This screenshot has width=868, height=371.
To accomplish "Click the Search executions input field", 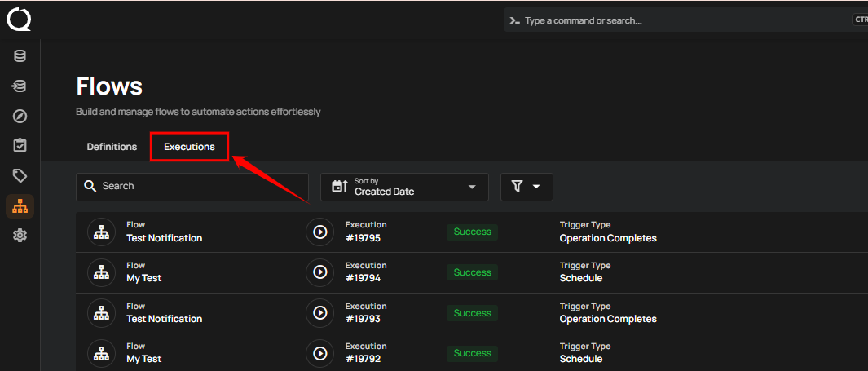I will [200, 187].
